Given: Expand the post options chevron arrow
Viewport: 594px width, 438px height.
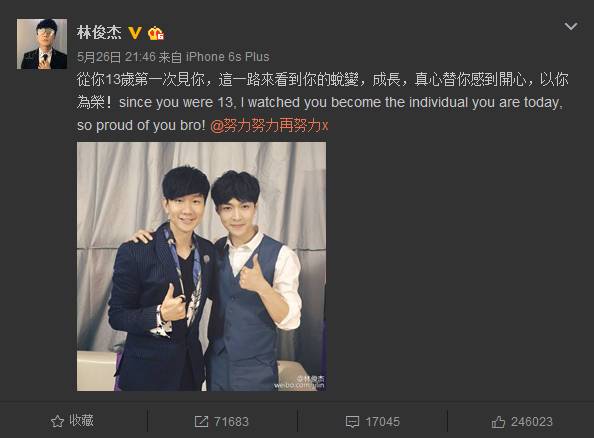Looking at the screenshot, I should pos(571,26).
